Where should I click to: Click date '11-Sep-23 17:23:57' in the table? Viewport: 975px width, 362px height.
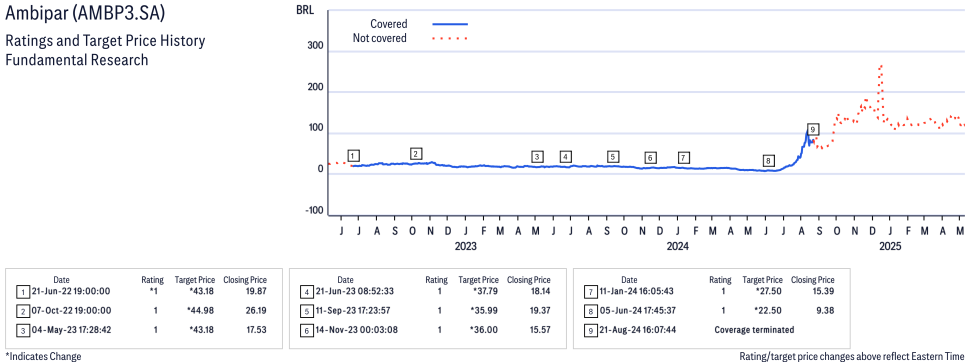point(354,310)
